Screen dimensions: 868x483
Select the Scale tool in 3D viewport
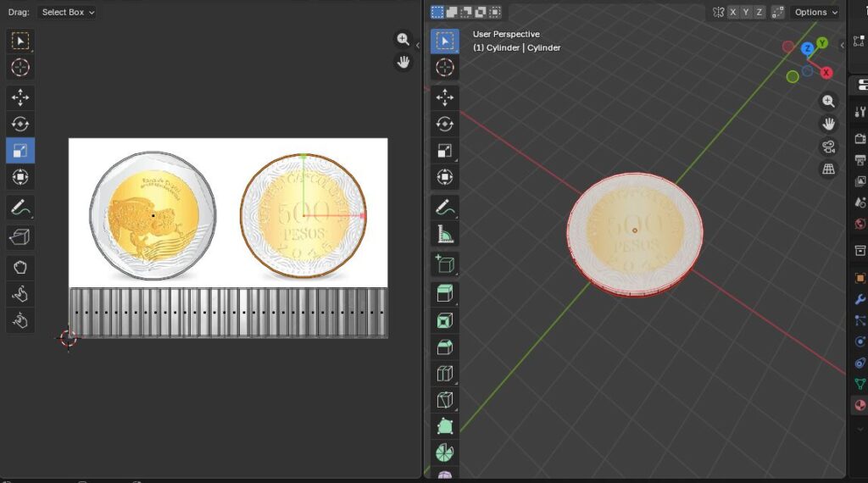pyautogui.click(x=444, y=151)
